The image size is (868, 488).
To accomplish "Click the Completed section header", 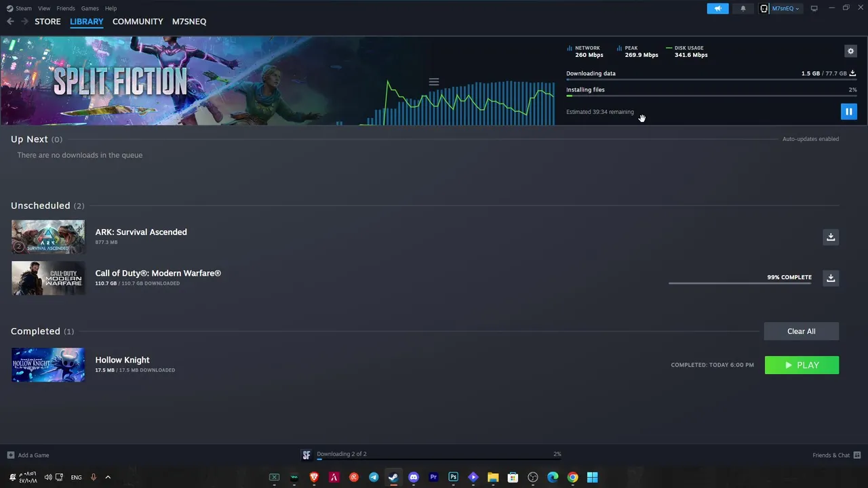I will pos(43,331).
